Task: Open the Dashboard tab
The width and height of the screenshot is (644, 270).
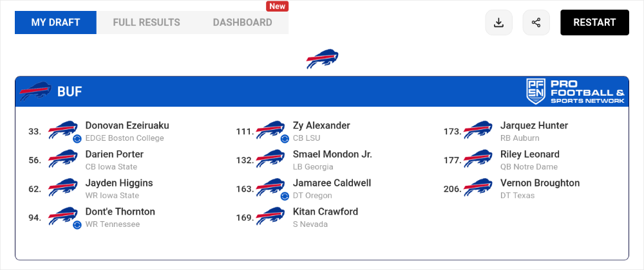Action: [x=242, y=22]
